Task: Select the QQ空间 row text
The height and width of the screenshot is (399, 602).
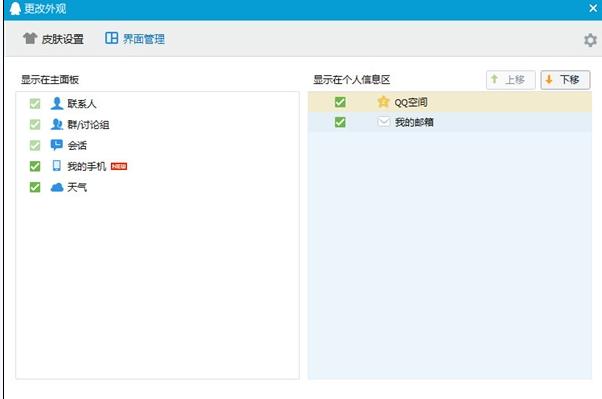Action: point(411,102)
